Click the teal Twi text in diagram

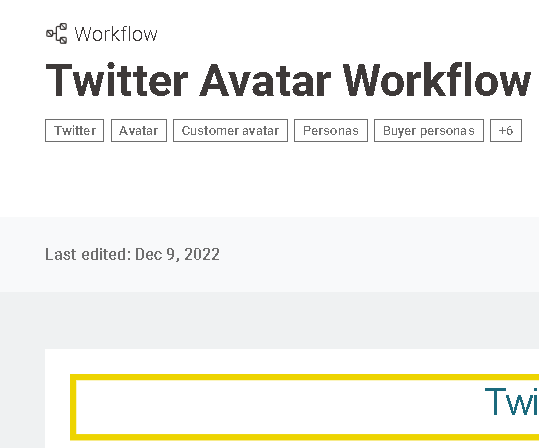pyautogui.click(x=512, y=402)
